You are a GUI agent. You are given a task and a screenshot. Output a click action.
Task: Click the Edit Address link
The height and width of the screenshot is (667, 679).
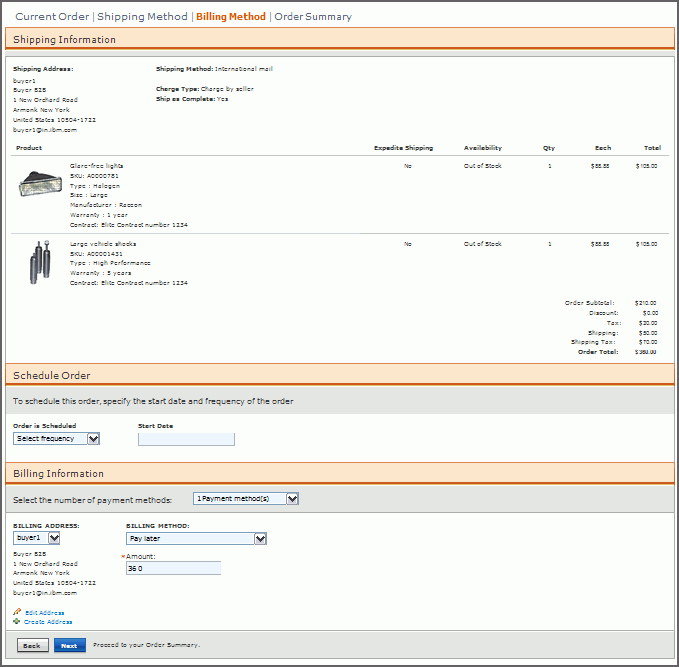click(44, 612)
